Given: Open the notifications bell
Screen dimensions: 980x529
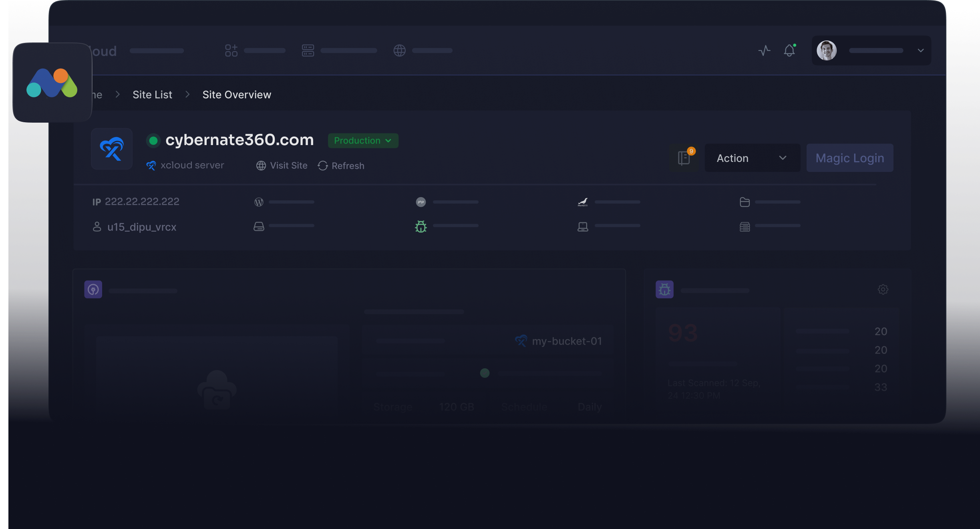Looking at the screenshot, I should (789, 50).
